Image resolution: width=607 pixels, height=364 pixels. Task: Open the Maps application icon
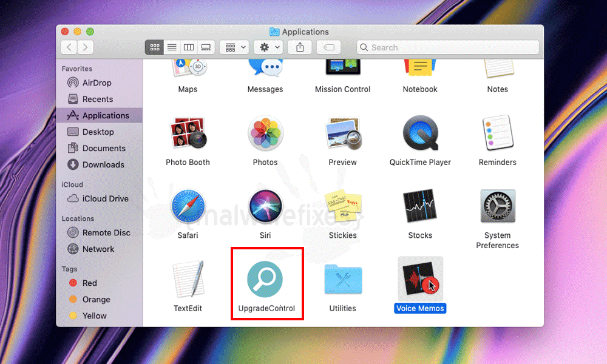tap(188, 68)
